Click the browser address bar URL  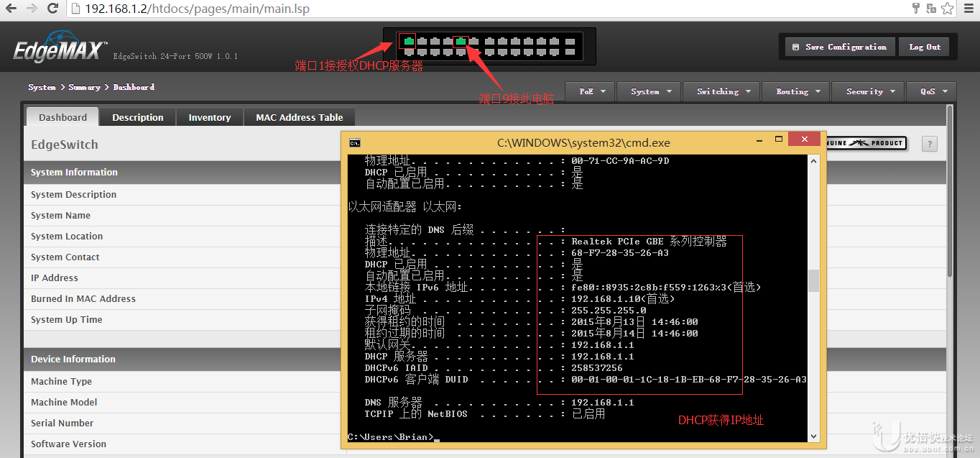(198, 9)
